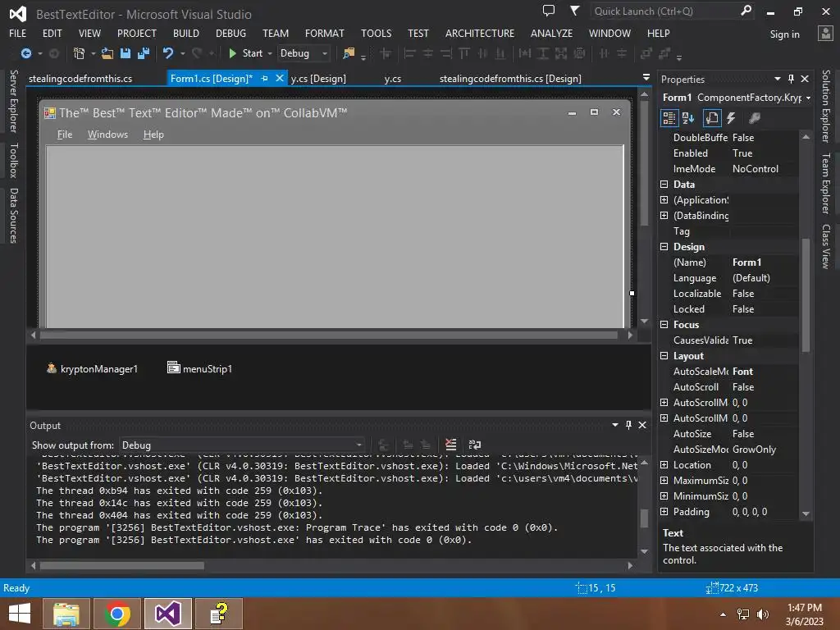Click the Output window horizontal scrollbar
840x630 pixels.
pos(121,566)
